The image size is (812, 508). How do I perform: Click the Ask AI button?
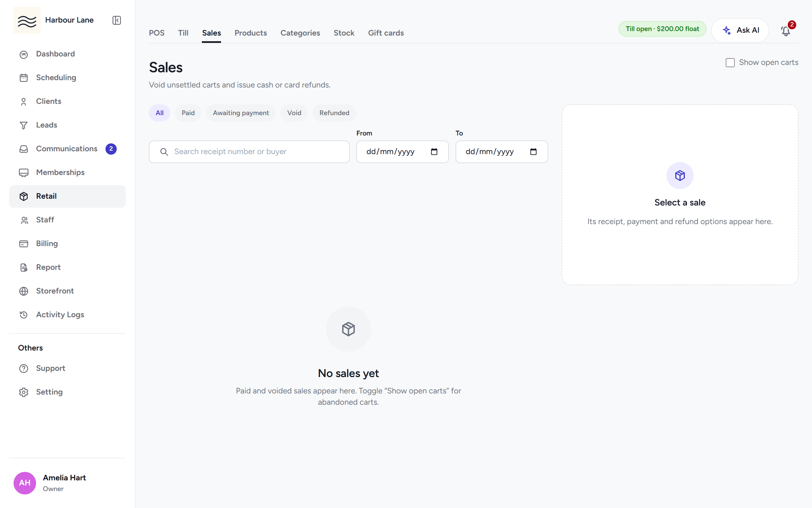point(740,30)
